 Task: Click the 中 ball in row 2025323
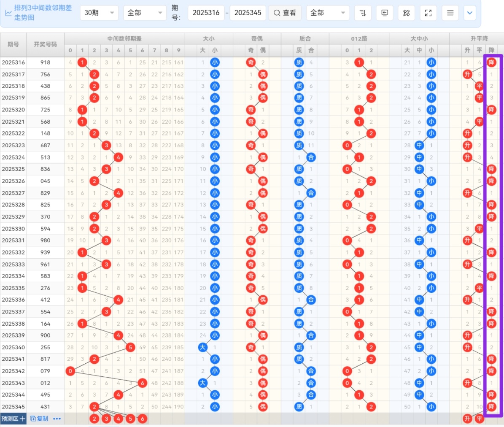point(419,145)
